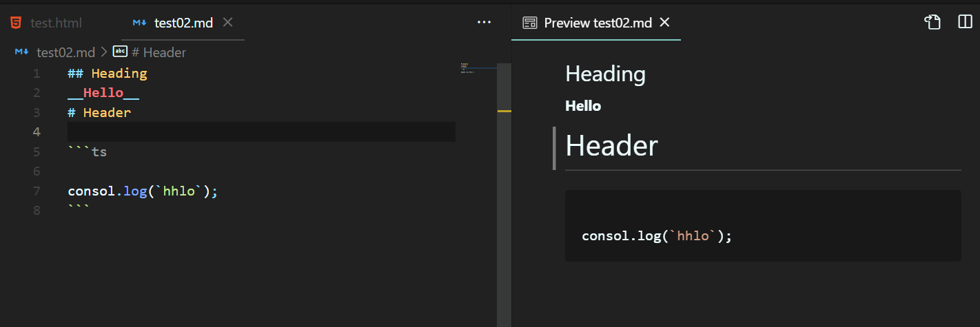Click the Split Editor icon

965,23
